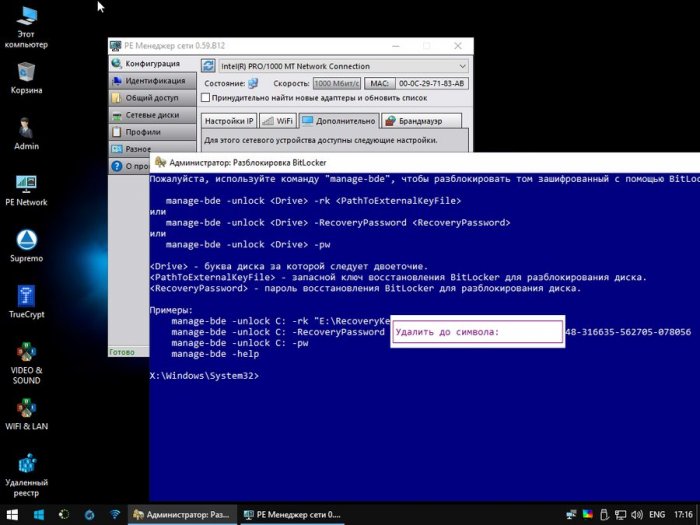This screenshot has width=700, height=525.
Task: Select Конфигурация in the sidebar
Action: [x=152, y=64]
